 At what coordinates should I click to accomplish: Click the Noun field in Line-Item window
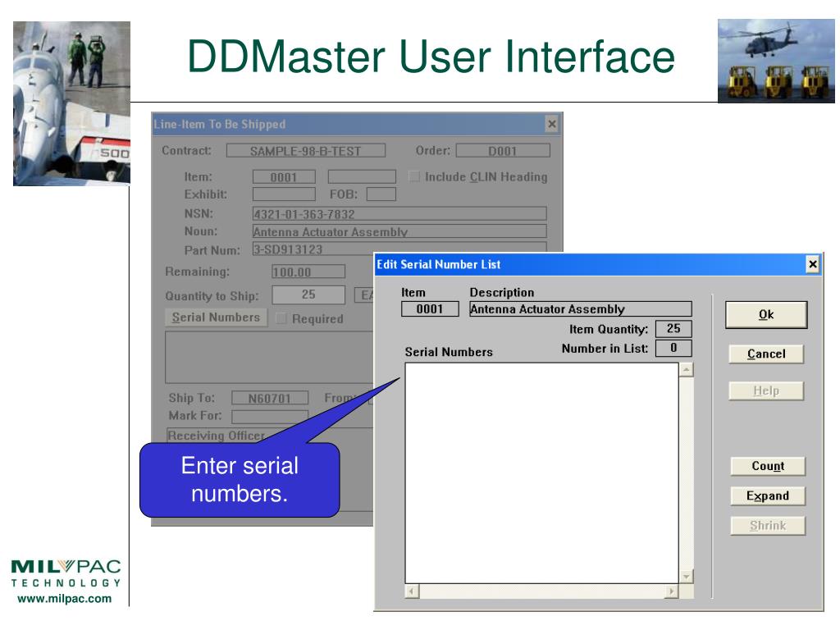[399, 231]
